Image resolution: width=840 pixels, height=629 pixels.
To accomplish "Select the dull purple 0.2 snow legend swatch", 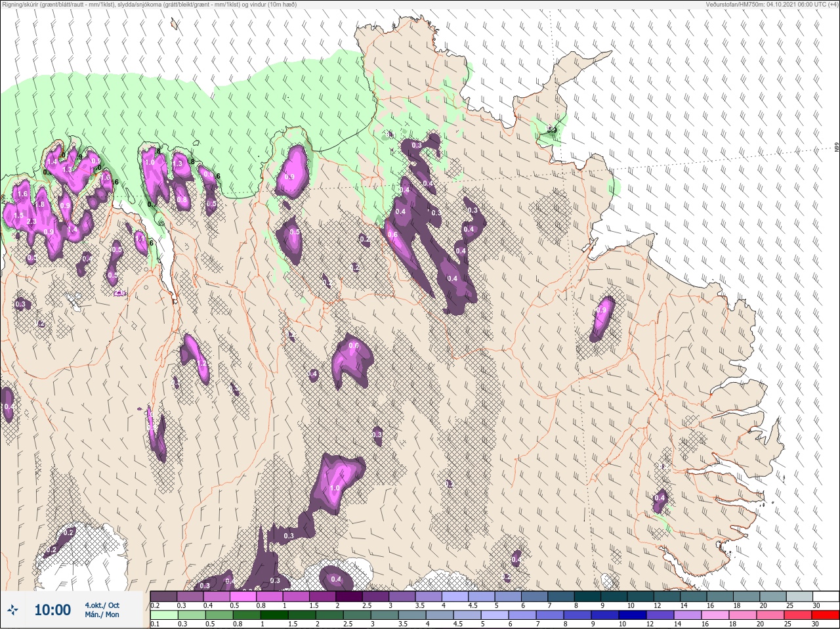I will pyautogui.click(x=163, y=596).
